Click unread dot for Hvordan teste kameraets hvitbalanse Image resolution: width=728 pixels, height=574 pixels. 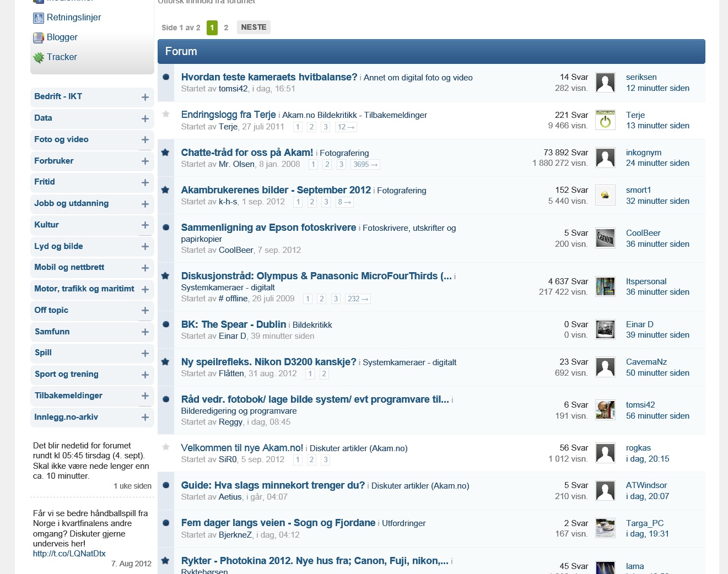(166, 77)
